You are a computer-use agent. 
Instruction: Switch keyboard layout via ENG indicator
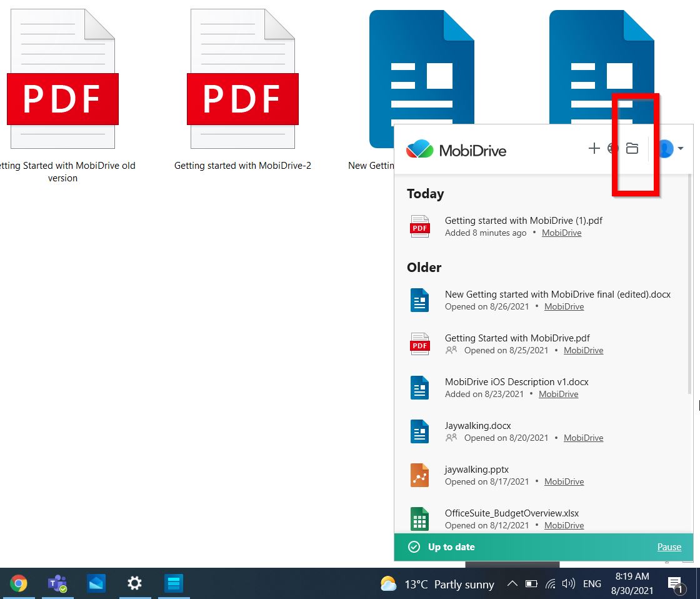pyautogui.click(x=591, y=583)
